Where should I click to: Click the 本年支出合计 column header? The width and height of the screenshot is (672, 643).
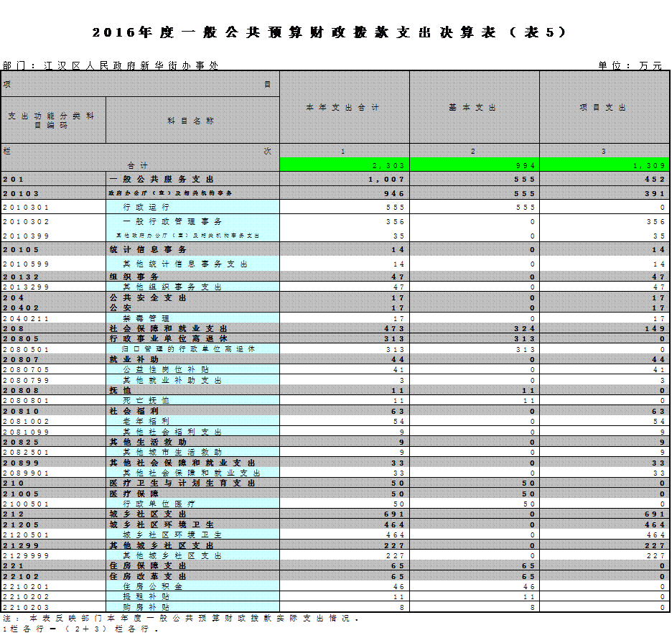click(x=344, y=107)
